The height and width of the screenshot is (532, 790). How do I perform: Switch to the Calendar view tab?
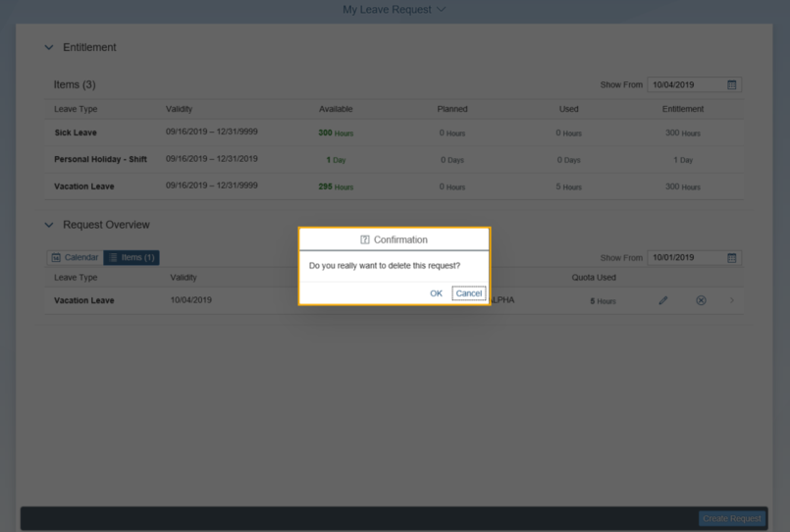click(75, 257)
